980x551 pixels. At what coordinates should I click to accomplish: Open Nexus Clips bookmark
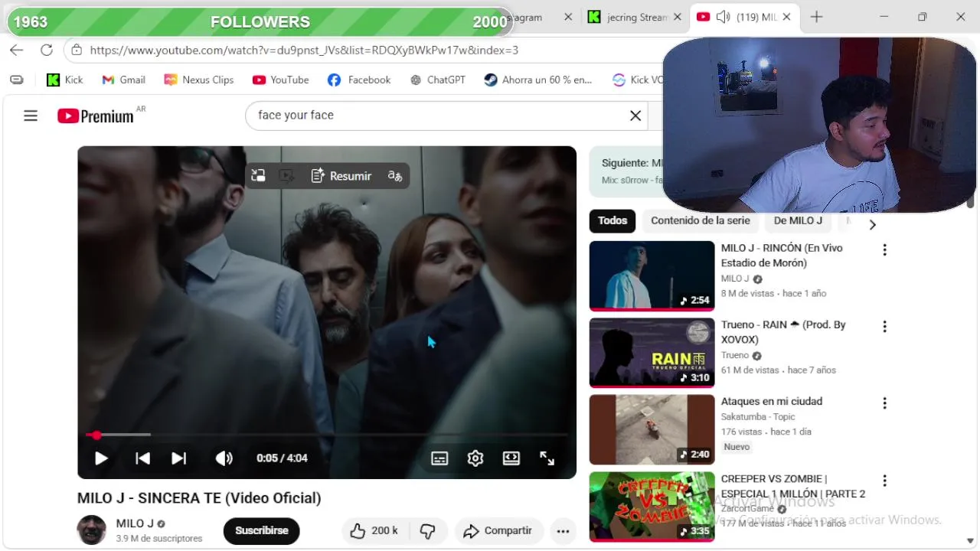[x=199, y=80]
